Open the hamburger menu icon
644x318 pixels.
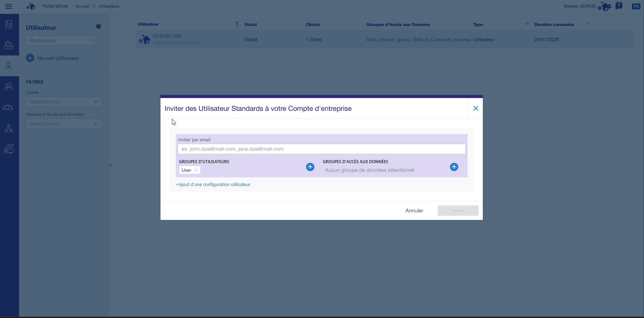pyautogui.click(x=8, y=6)
